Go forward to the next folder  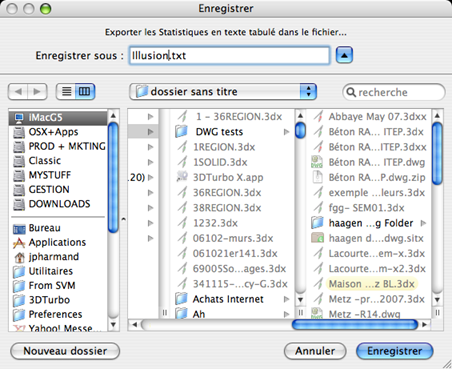pyautogui.click(x=37, y=91)
